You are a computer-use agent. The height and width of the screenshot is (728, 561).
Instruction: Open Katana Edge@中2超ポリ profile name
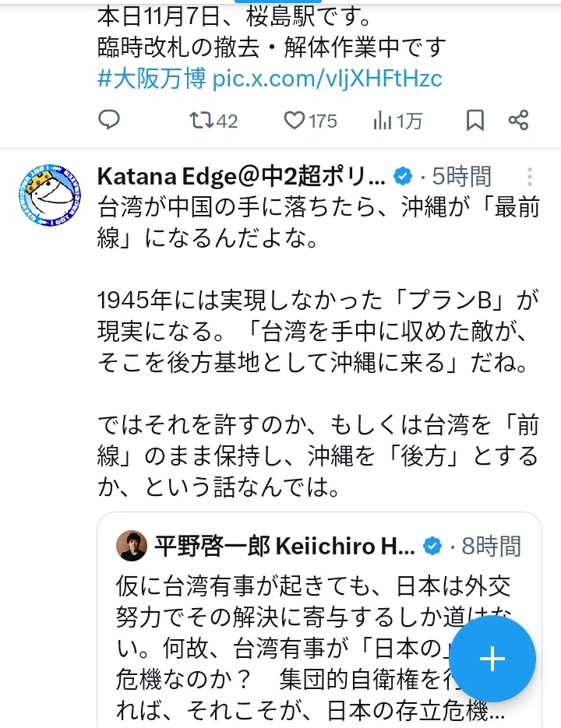242,177
